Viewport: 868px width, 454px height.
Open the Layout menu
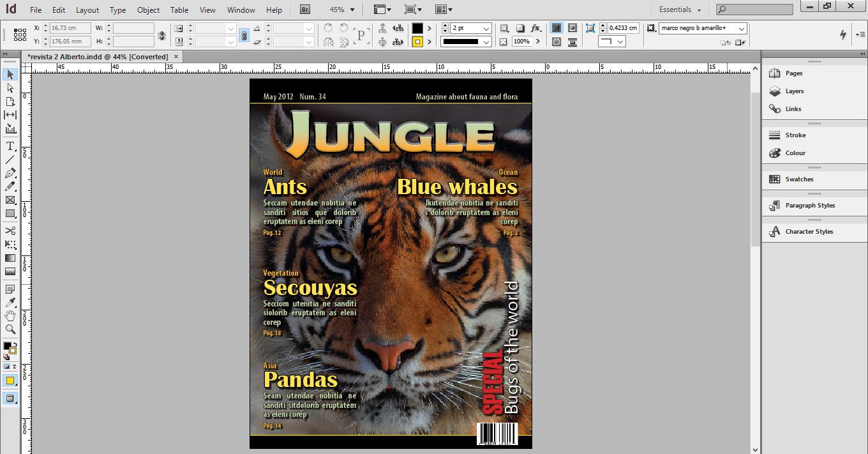click(x=87, y=10)
